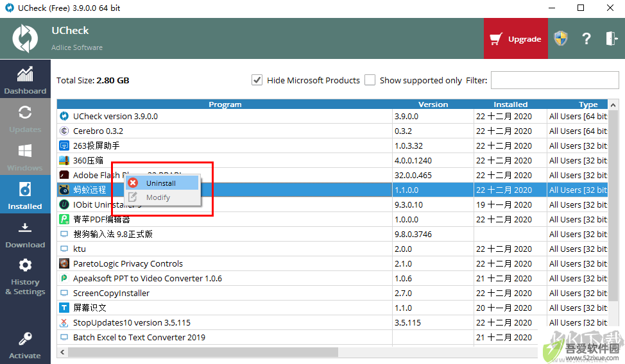Viewport: 625px width, 364px height.
Task: Click the Apeaksoft PPT converter icon
Action: point(64,278)
